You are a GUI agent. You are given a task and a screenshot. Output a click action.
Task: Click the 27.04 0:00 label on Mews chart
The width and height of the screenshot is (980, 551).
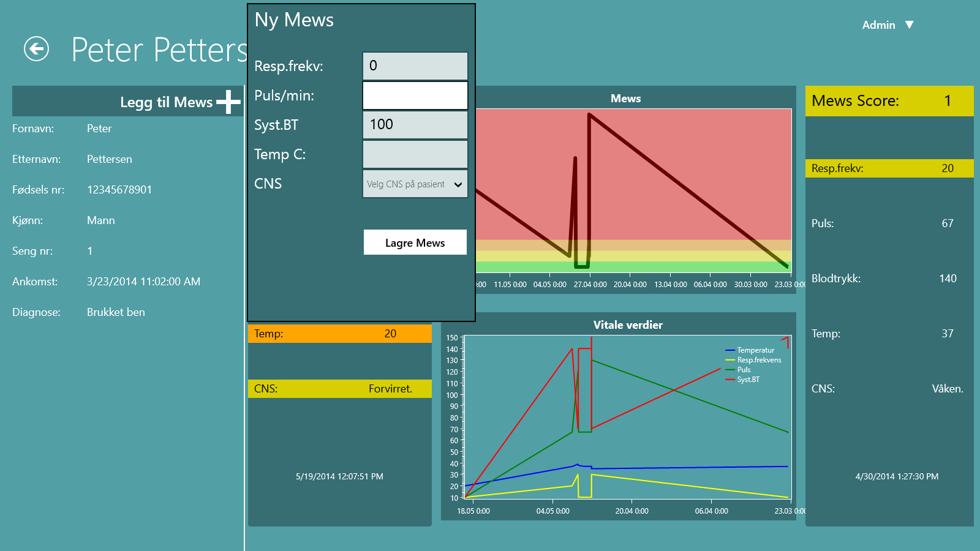click(x=590, y=285)
